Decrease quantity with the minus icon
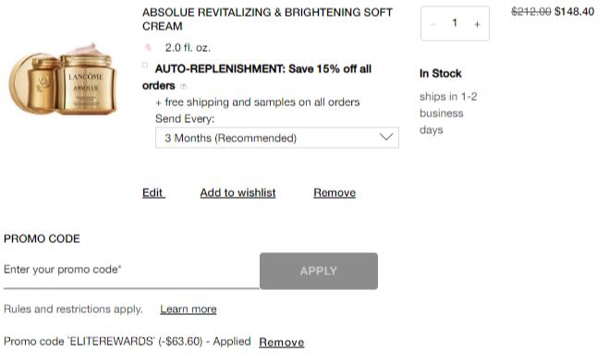This screenshot has width=609, height=364. (x=432, y=24)
